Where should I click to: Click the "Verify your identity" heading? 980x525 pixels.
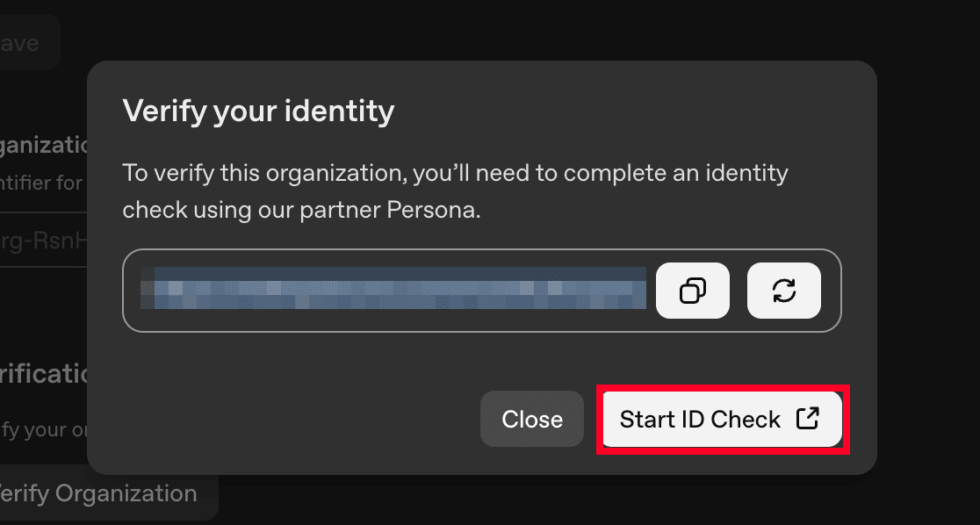tap(258, 111)
